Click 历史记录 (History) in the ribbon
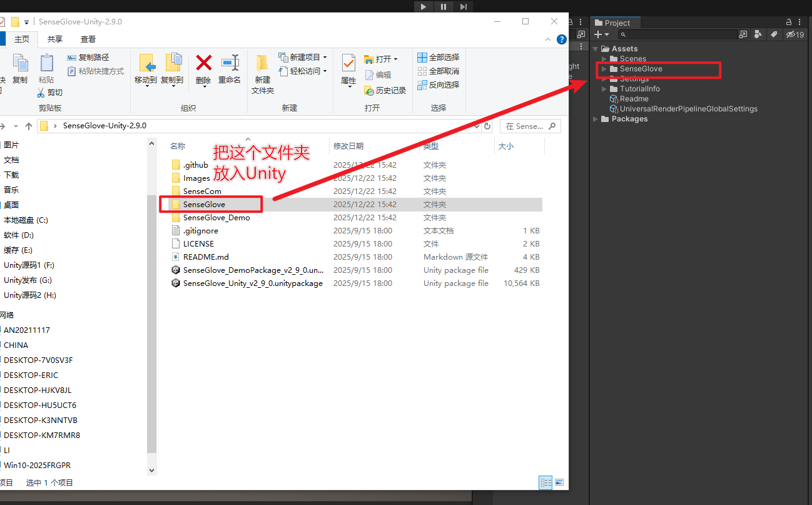This screenshot has height=505, width=812. [385, 90]
